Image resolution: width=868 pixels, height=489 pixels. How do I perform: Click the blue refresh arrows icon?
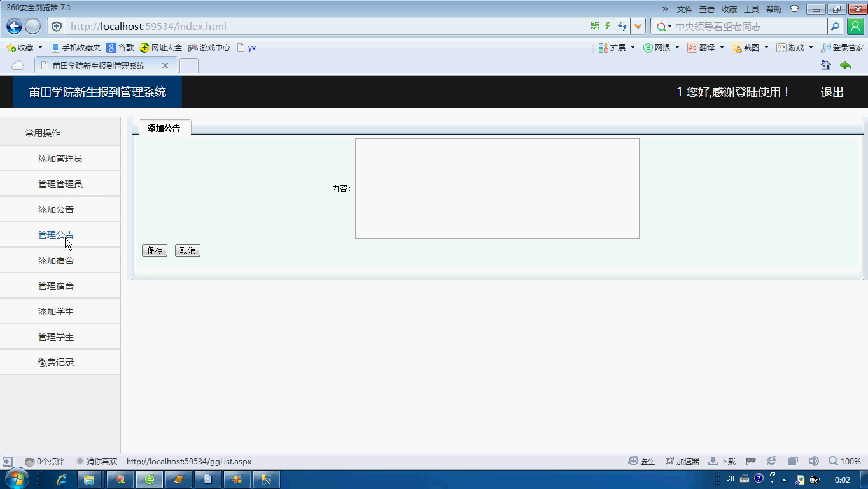click(x=622, y=26)
